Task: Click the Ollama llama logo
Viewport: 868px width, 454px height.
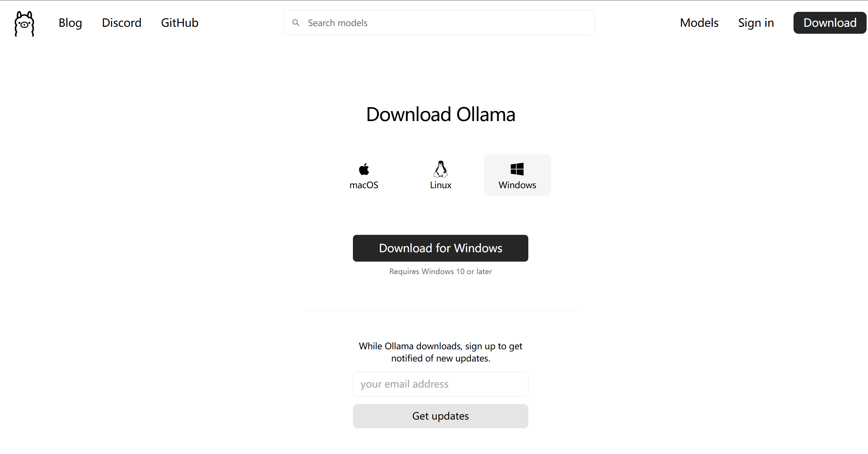Action: pos(24,23)
